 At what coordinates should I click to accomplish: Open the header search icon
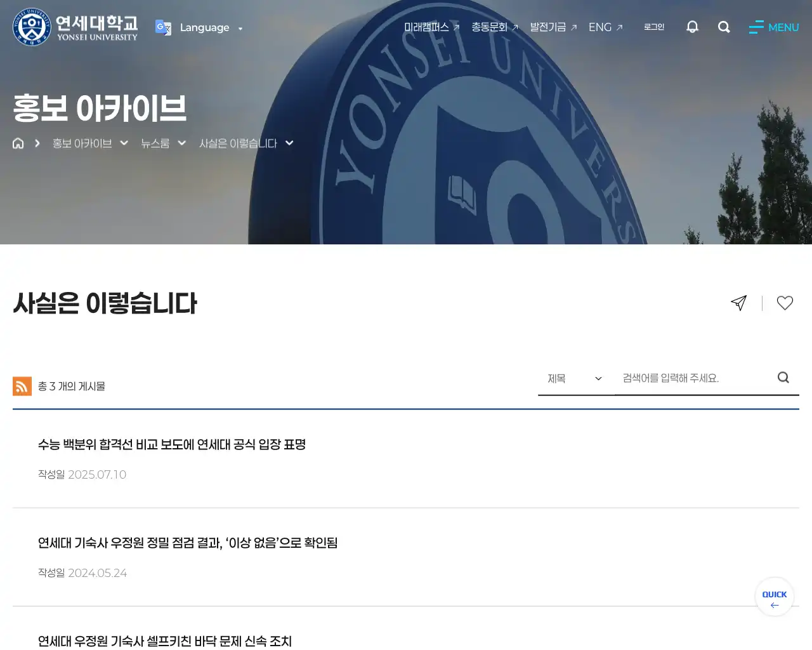coord(724,27)
